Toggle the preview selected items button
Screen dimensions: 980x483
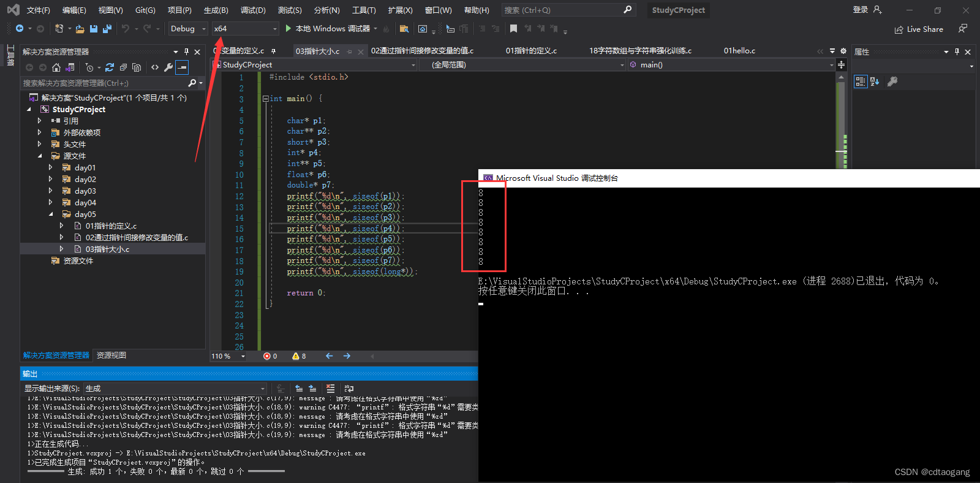click(x=182, y=67)
